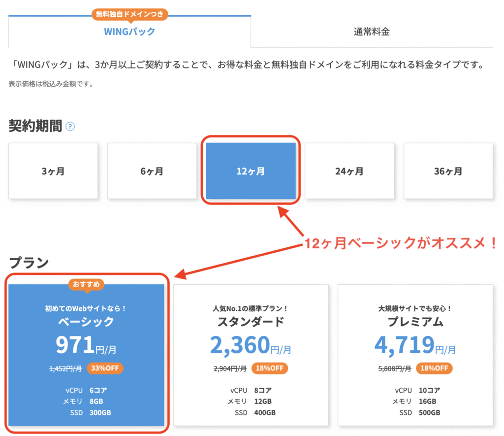The height and width of the screenshot is (436, 504).
Task: Click the SSD 400GB spec
Action: [x=255, y=412]
